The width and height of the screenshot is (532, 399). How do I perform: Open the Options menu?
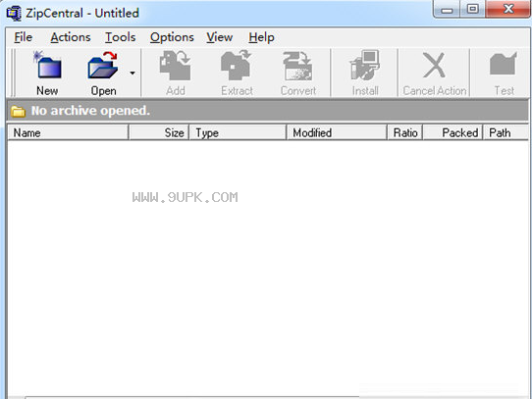point(172,37)
